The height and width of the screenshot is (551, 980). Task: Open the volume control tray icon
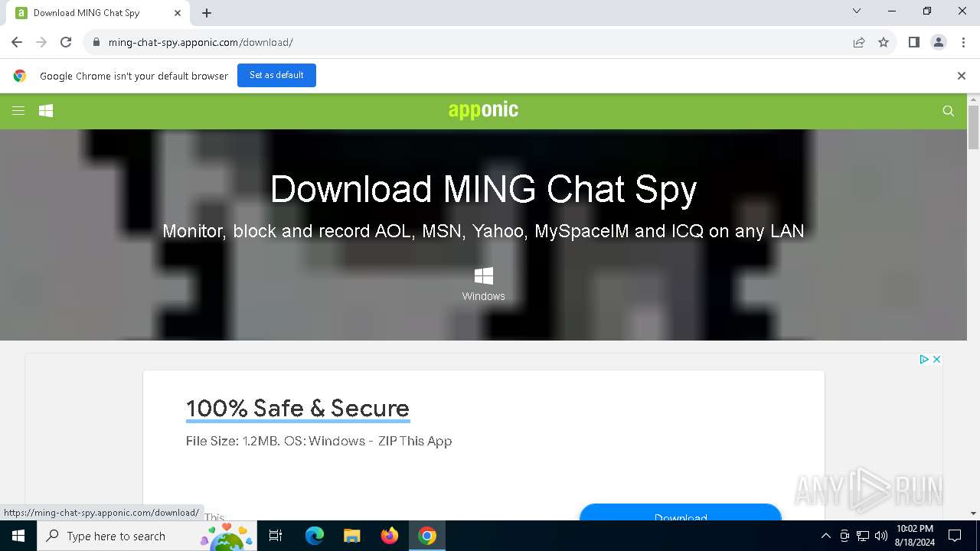(x=881, y=536)
